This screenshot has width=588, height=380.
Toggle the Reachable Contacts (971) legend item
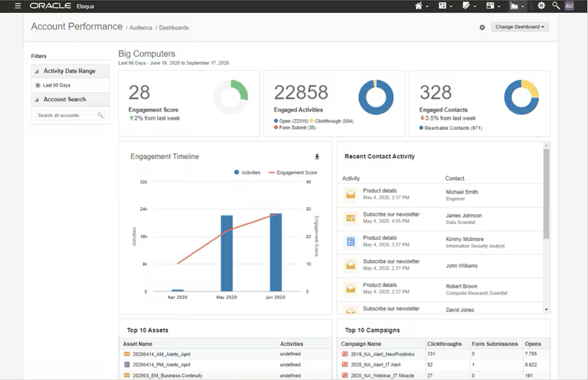tap(451, 128)
